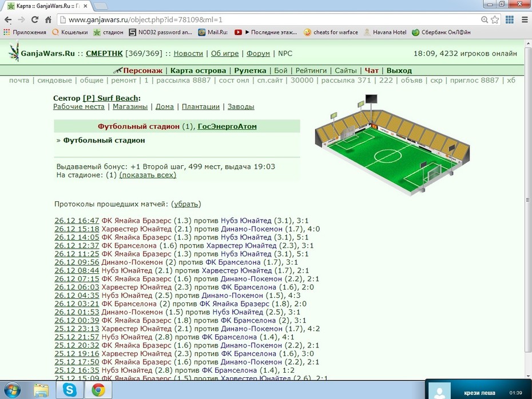Click the blue grid extension icon
532x399 pixels.
point(509,19)
